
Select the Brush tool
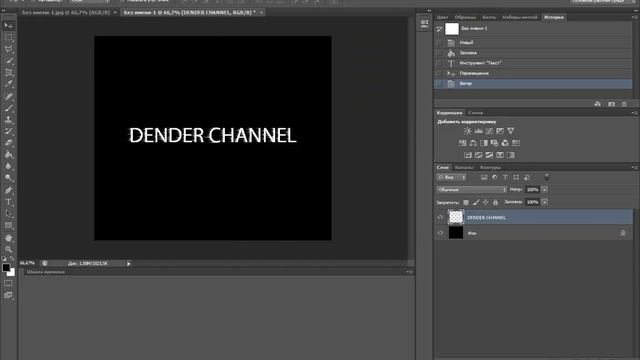click(x=9, y=109)
